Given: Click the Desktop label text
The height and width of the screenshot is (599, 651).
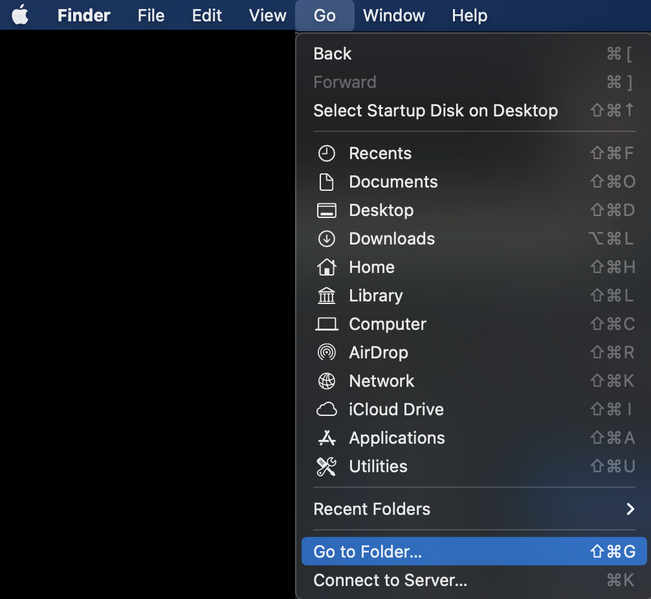Looking at the screenshot, I should tap(381, 210).
